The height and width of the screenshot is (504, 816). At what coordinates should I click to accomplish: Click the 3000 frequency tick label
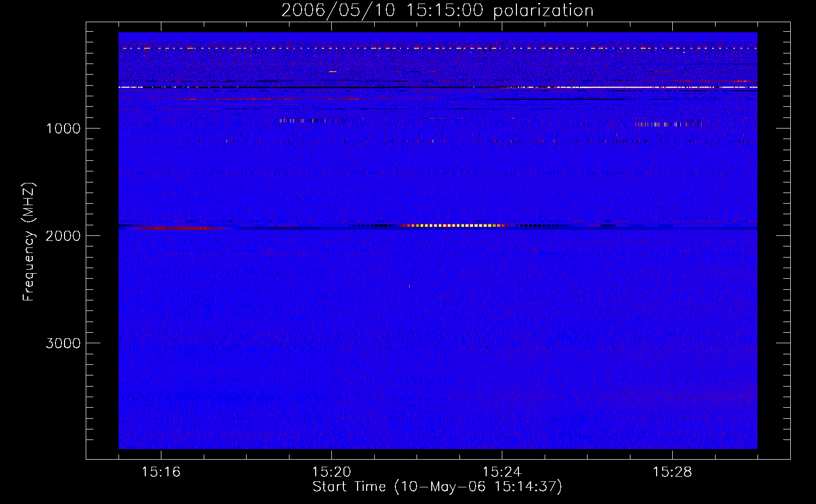[63, 343]
